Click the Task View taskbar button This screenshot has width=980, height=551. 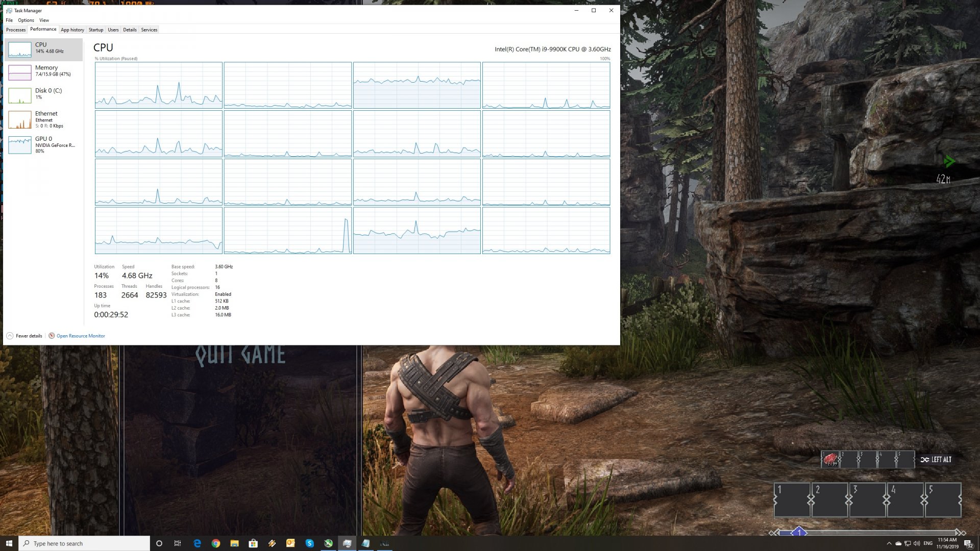178,543
